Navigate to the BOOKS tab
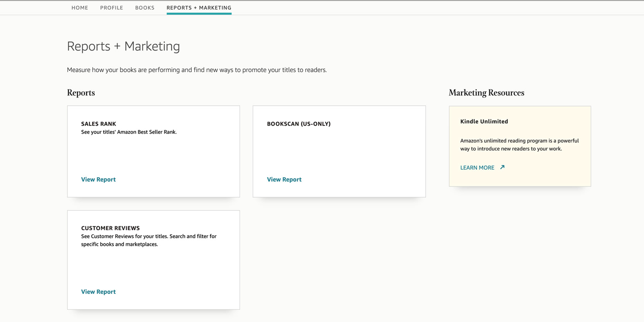Screen dimensions: 644x322 (145, 8)
